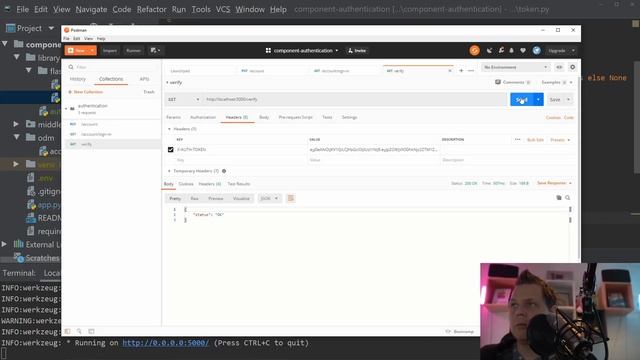Collapse the authentication collection
The image size is (640, 360).
(x=66, y=109)
